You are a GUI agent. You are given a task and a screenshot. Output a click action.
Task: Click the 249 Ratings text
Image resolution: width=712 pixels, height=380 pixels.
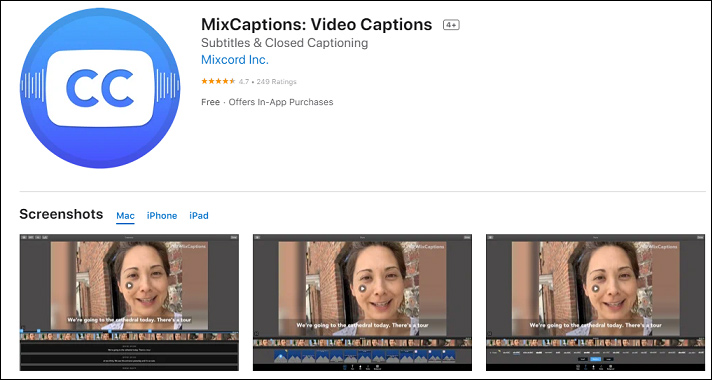pos(277,82)
